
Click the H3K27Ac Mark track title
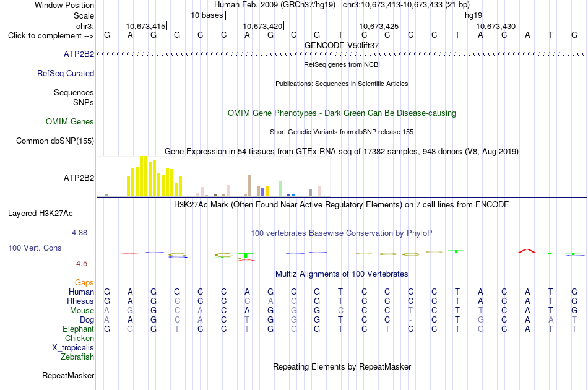(342, 205)
